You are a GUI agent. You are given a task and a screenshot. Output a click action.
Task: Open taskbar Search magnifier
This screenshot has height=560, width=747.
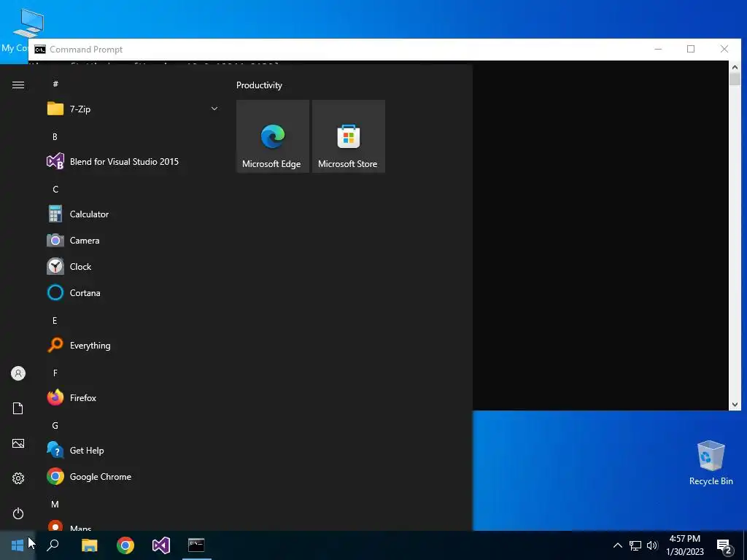pyautogui.click(x=53, y=545)
